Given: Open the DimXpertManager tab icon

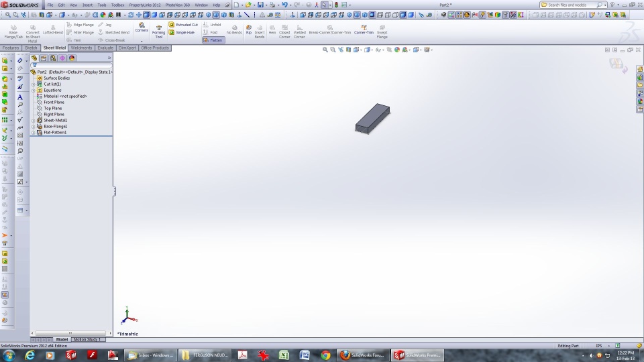Looking at the screenshot, I should click(62, 58).
